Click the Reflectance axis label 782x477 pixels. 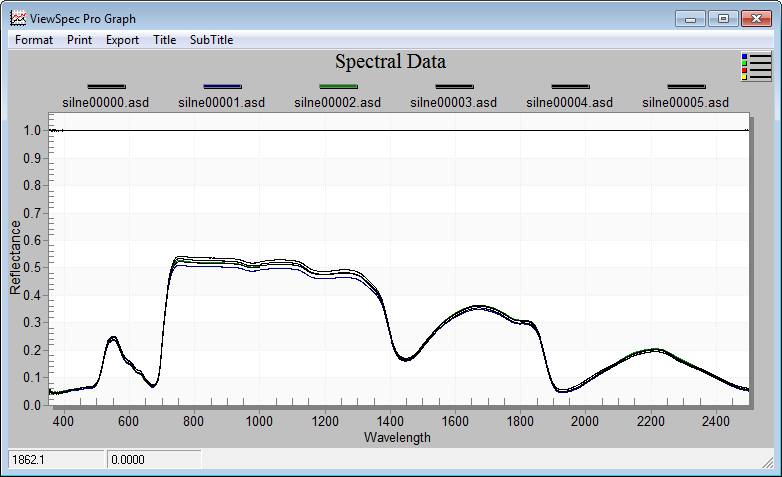point(15,257)
